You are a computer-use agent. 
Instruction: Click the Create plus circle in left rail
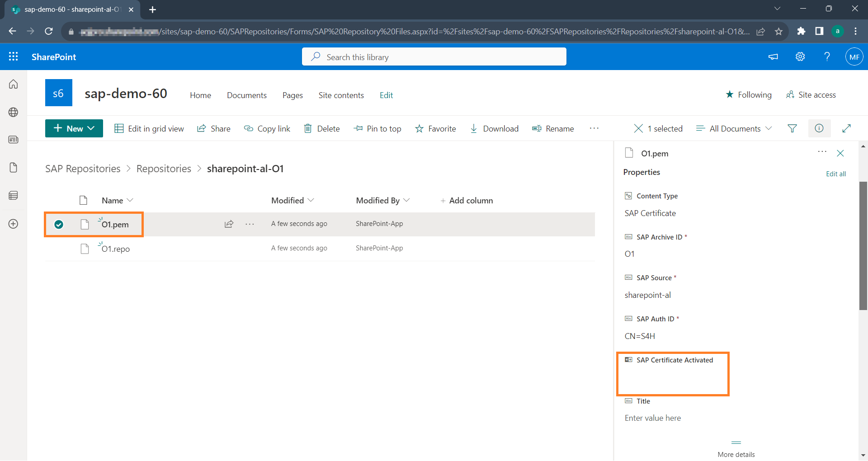(14, 224)
